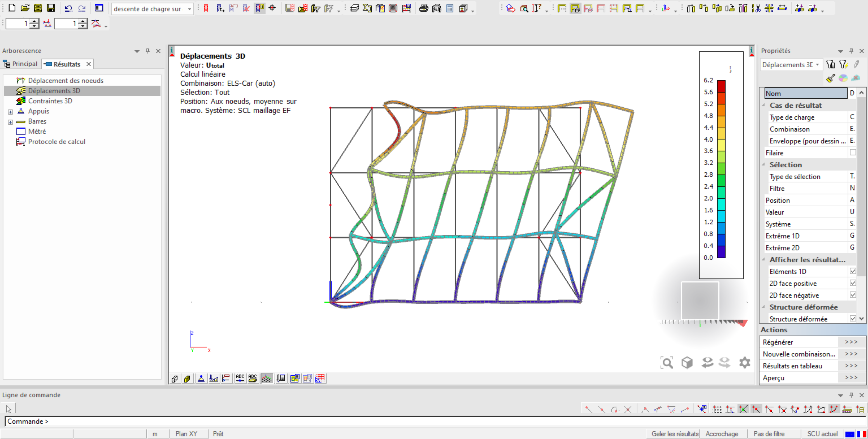Viewport: 868px width, 439px height.
Task: Uncheck 2D face négative checkbox
Action: 853,295
